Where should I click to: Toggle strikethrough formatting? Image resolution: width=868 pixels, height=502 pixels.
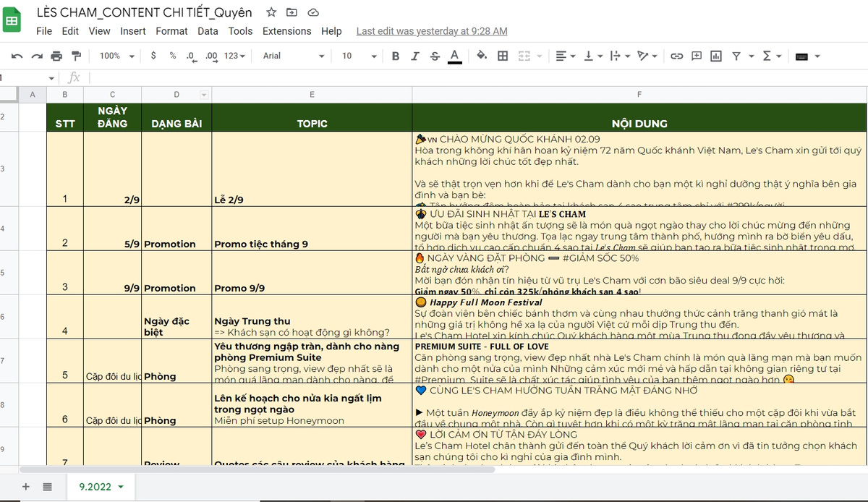(x=435, y=56)
